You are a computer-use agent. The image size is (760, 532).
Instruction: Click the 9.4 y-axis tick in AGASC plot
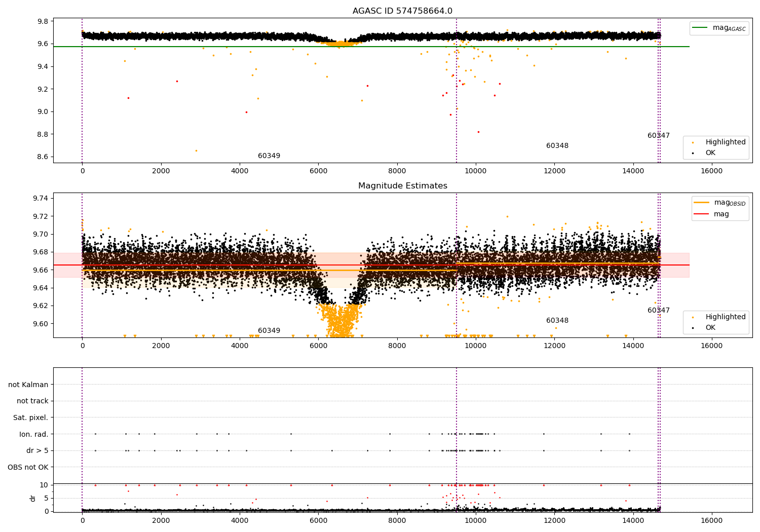(43, 66)
